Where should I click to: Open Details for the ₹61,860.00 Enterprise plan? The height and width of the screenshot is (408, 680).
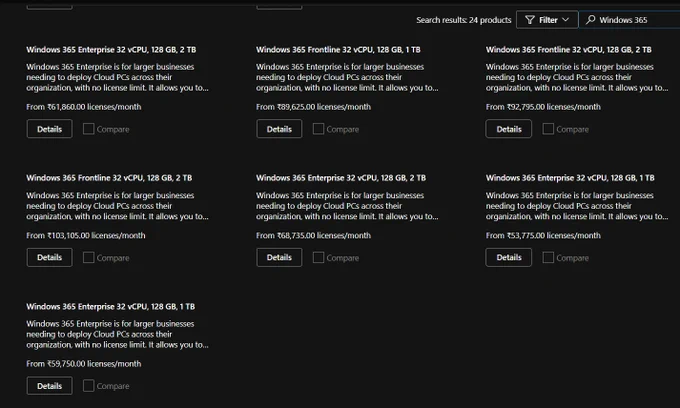click(49, 129)
